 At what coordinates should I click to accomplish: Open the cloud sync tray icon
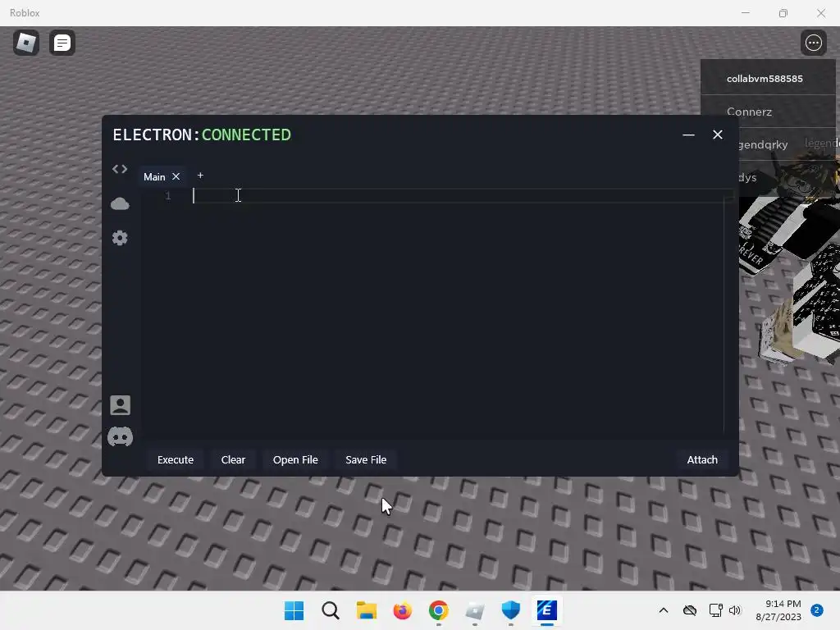click(689, 610)
